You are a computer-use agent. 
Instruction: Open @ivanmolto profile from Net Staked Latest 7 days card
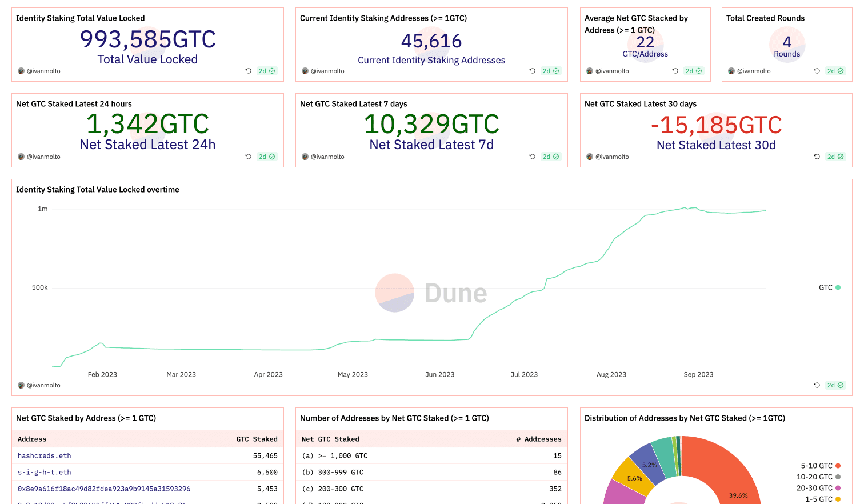coord(327,157)
